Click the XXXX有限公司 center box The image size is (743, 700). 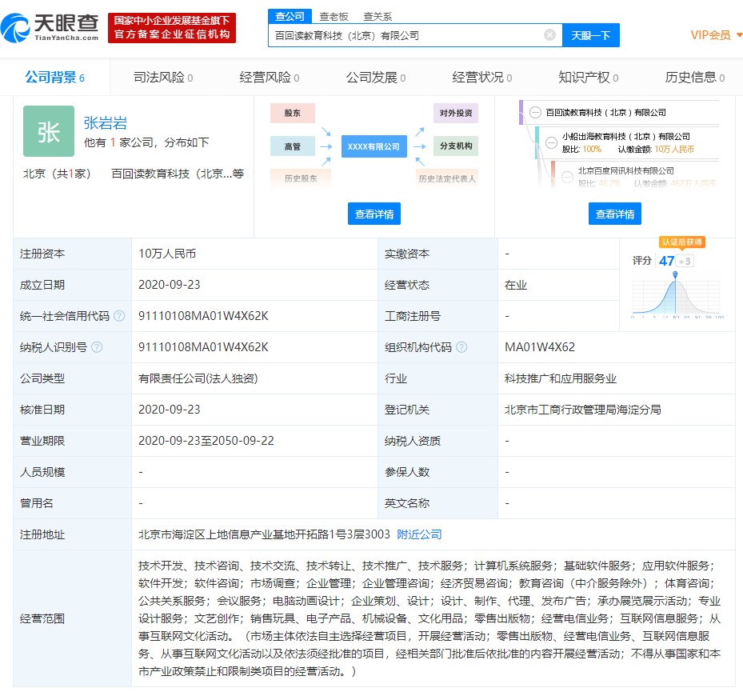[373, 146]
